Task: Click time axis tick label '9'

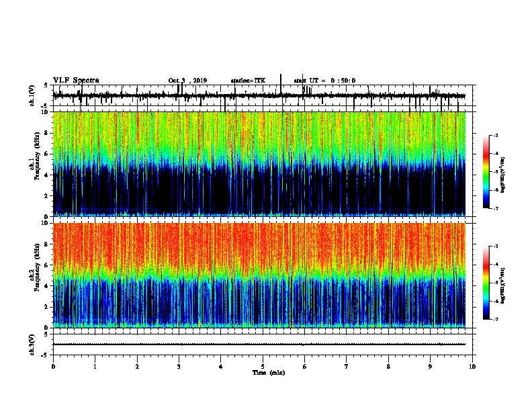Action: pyautogui.click(x=430, y=367)
